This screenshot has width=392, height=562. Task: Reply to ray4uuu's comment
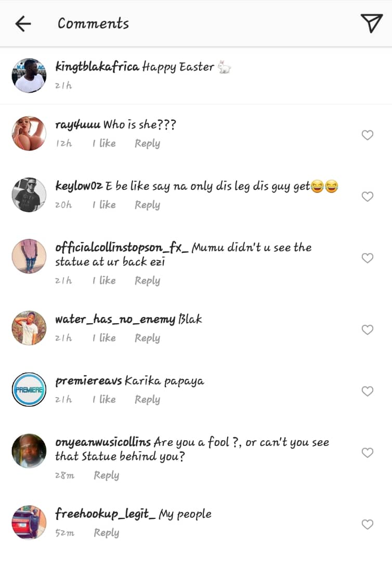(x=147, y=144)
